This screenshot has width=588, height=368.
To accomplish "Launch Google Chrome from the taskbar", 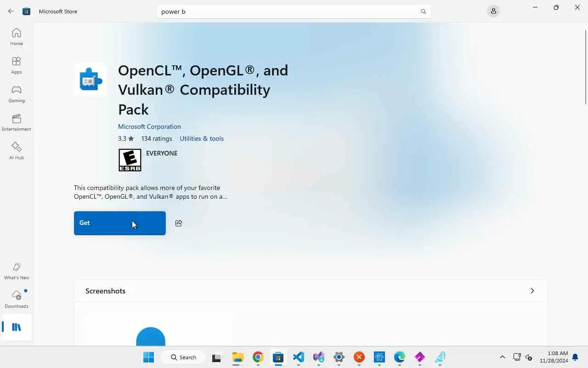I will [x=258, y=357].
